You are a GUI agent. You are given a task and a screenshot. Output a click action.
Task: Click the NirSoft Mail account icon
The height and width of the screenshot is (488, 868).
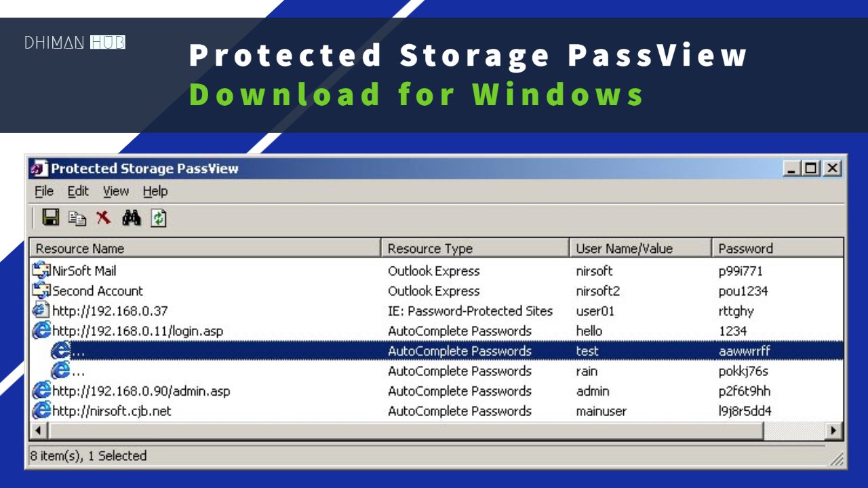coord(42,270)
